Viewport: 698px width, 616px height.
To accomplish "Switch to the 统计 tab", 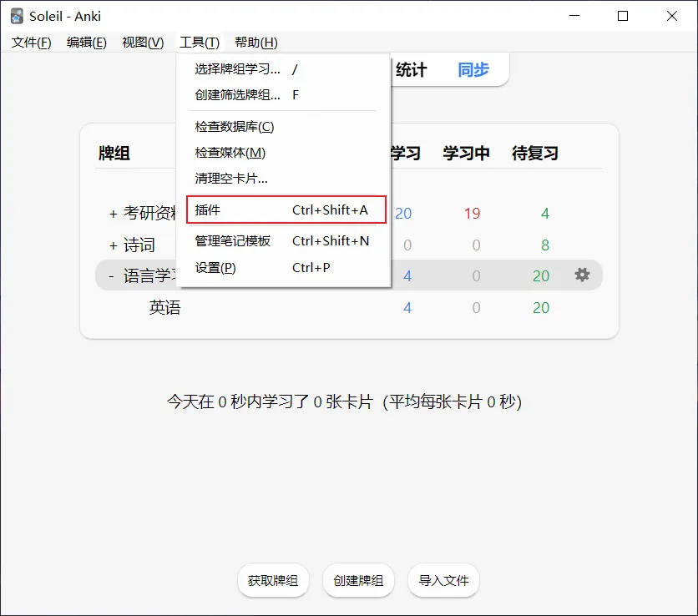I will coord(411,70).
